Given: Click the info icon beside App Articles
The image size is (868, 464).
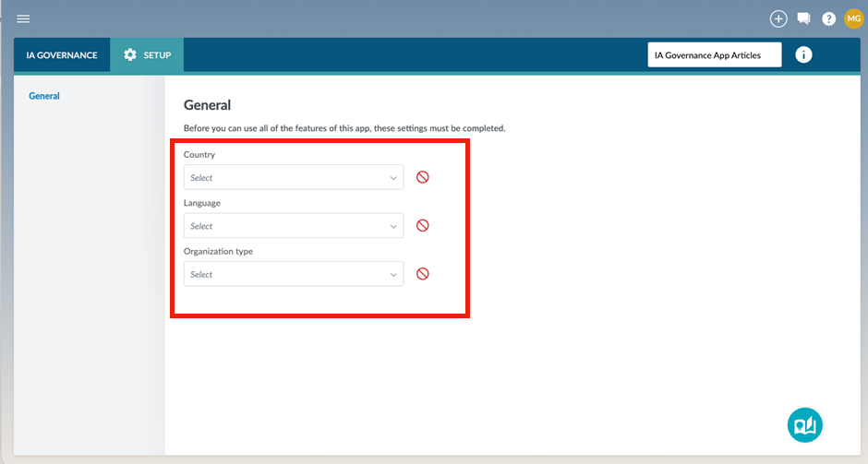Looking at the screenshot, I should [803, 55].
